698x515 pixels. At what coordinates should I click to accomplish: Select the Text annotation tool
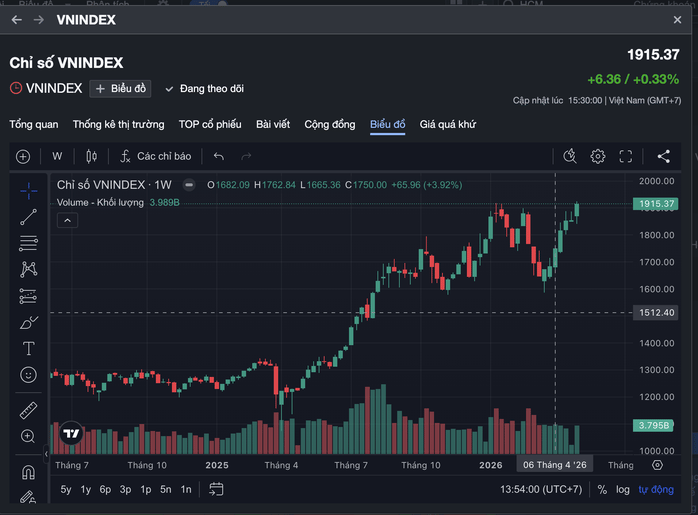(28, 349)
